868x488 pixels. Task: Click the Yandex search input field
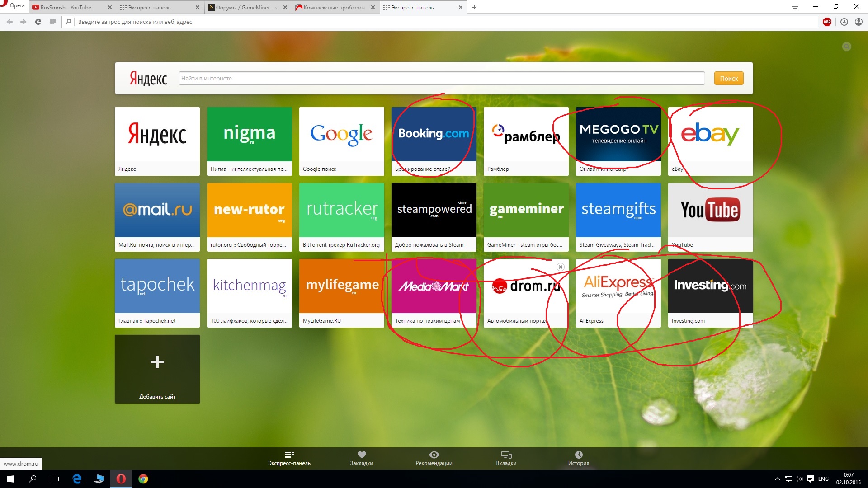click(x=441, y=78)
